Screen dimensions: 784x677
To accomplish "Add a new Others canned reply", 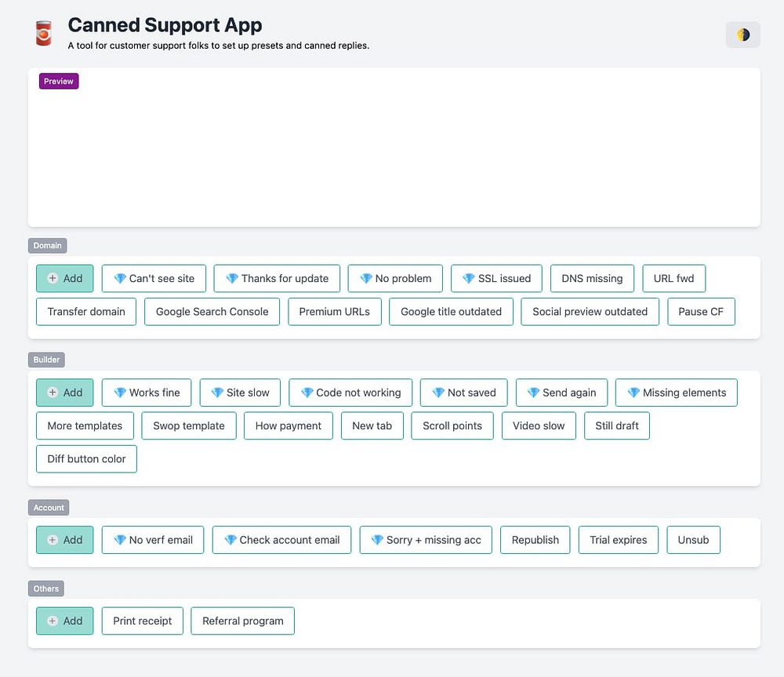I will click(x=64, y=621).
